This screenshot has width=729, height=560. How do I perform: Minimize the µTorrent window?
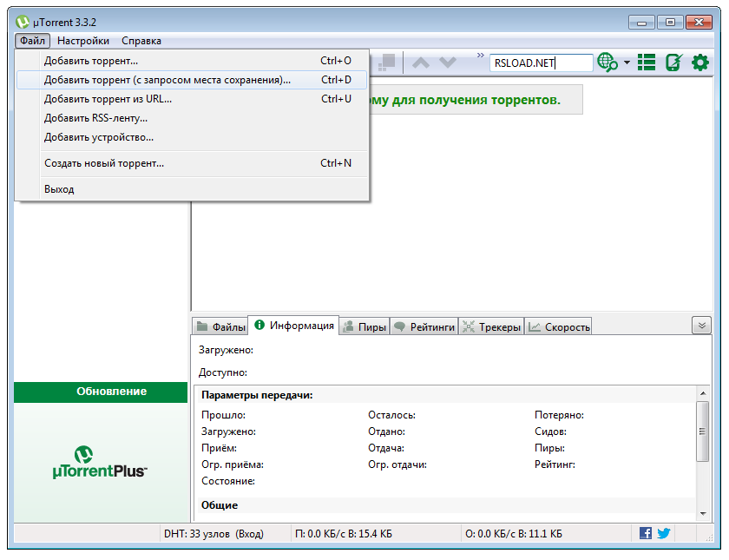click(641, 23)
